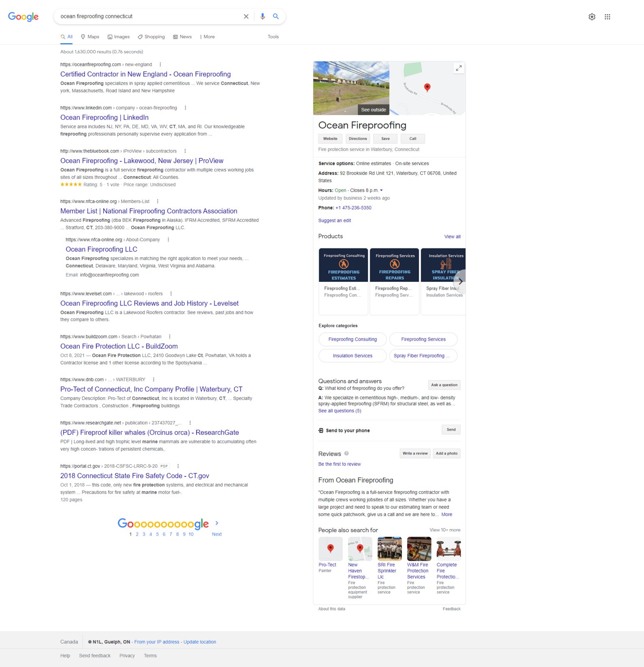This screenshot has width=644, height=667.
Task: Click Suggest an edit link
Action: coord(334,221)
